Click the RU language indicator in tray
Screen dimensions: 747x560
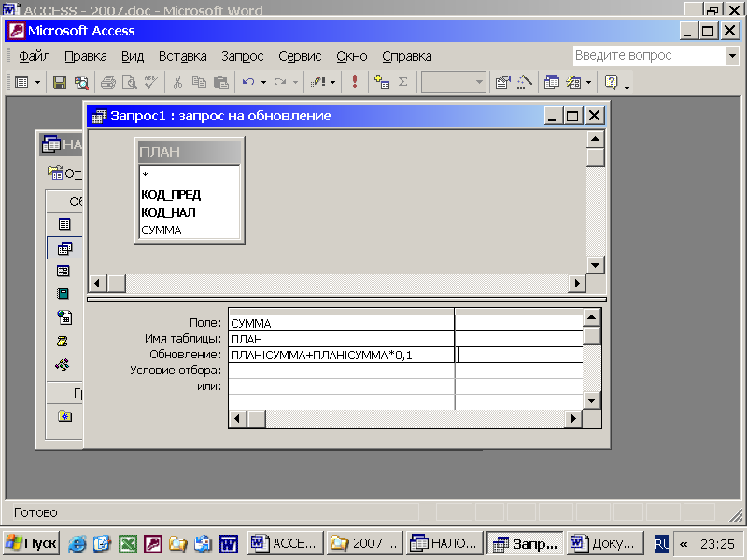pyautogui.click(x=662, y=544)
